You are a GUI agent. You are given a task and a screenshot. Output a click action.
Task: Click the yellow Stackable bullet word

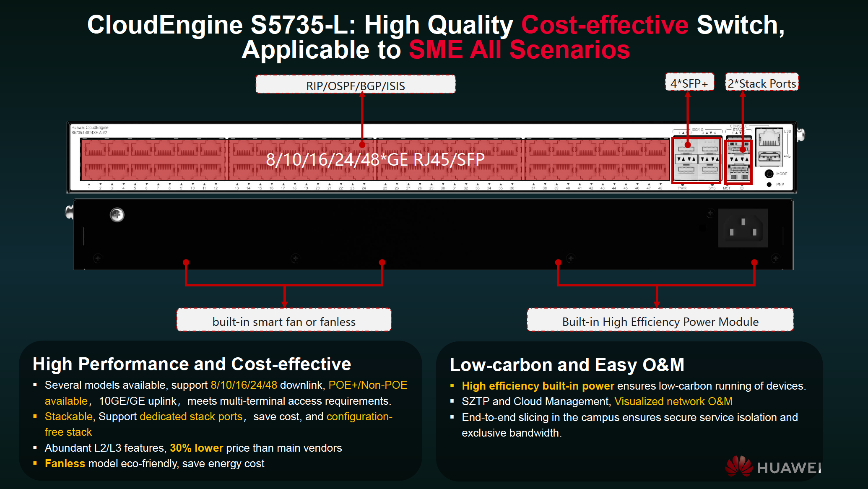coord(69,416)
